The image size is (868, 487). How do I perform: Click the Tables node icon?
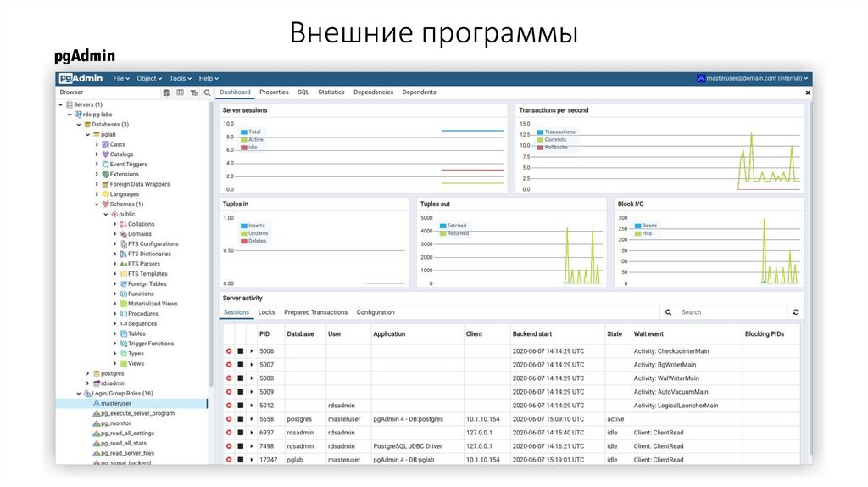pyautogui.click(x=124, y=334)
